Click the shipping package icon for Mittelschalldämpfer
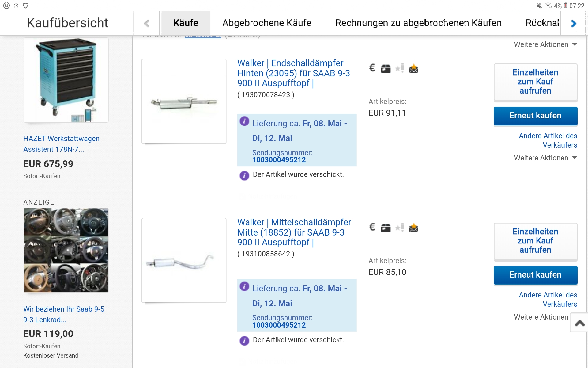588x368 pixels. click(x=386, y=228)
